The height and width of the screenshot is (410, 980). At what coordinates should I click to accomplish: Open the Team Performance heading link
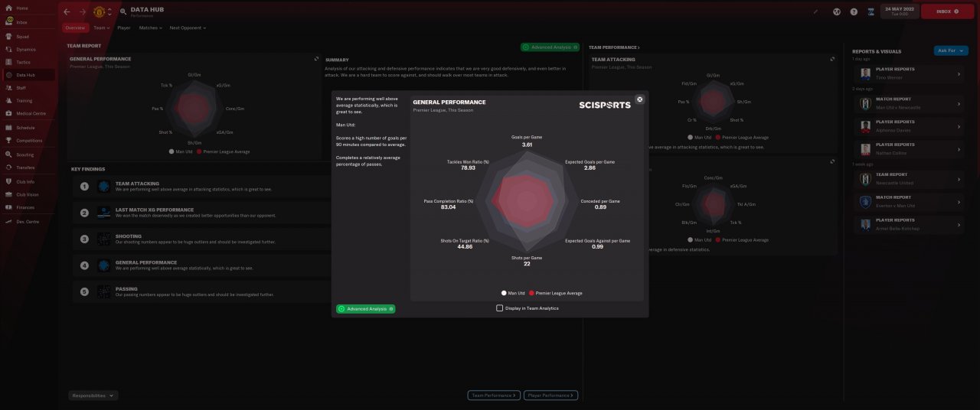614,47
